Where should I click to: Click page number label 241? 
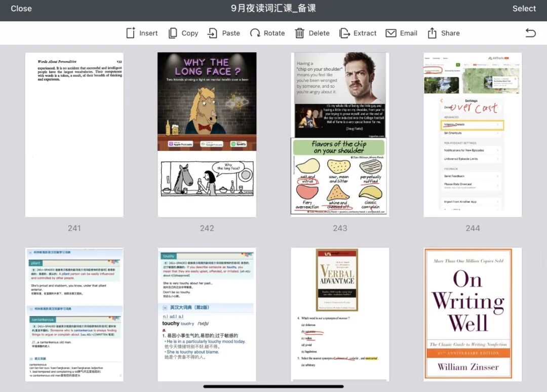click(x=74, y=228)
